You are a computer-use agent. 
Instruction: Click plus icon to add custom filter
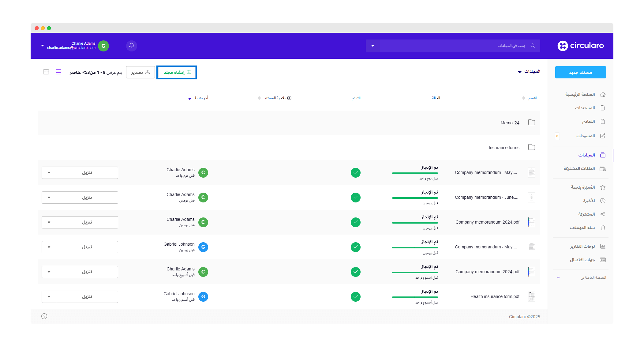tap(558, 277)
